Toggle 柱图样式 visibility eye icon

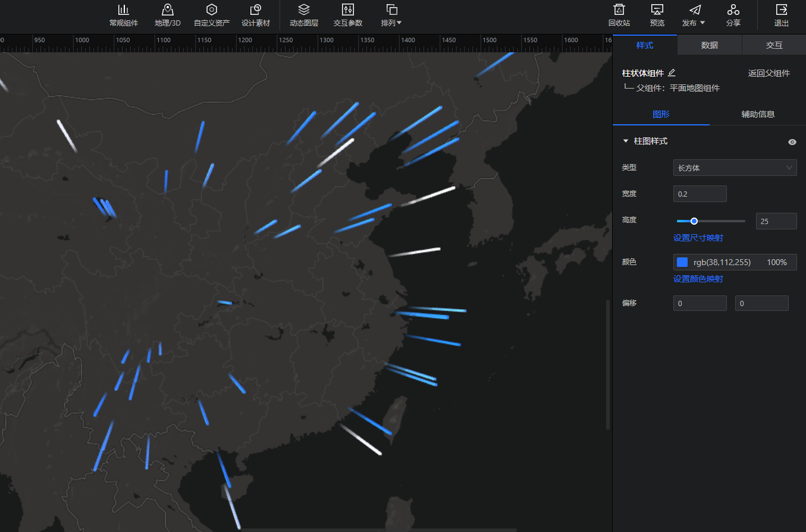pos(792,142)
